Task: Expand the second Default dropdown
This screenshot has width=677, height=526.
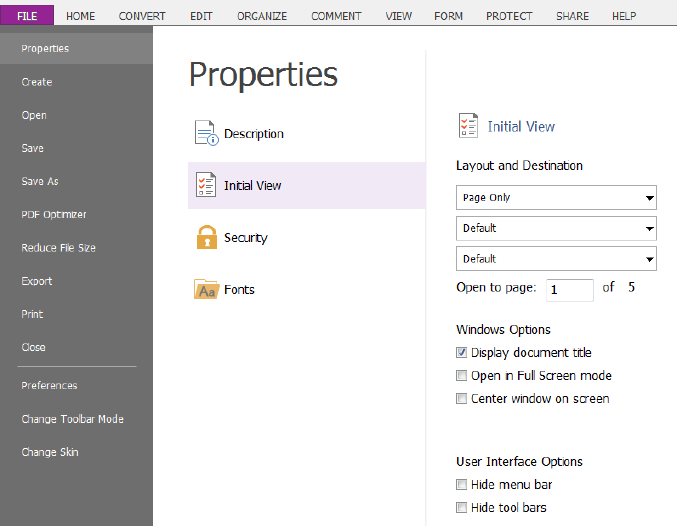Action: 556,228
